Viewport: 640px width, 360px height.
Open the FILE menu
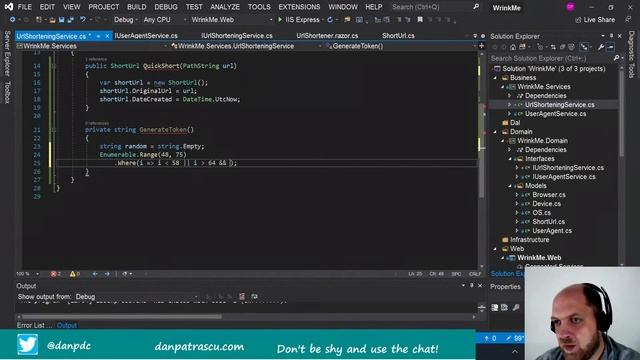click(x=24, y=7)
